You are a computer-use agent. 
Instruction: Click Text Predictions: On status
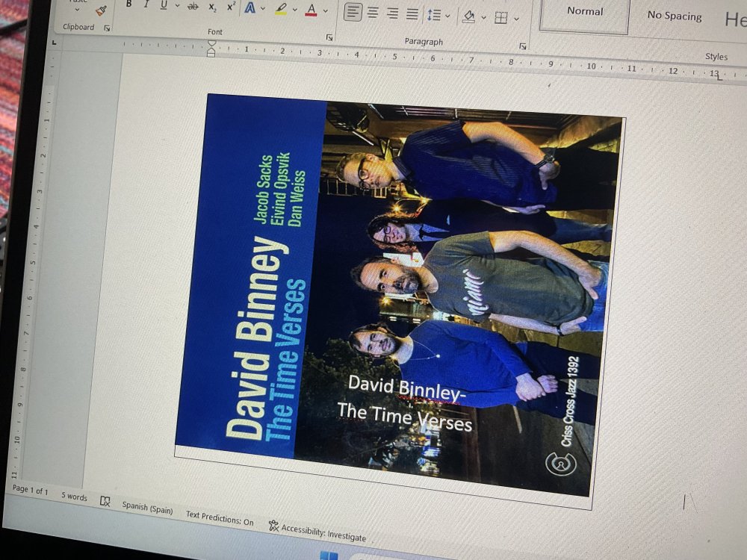220,518
